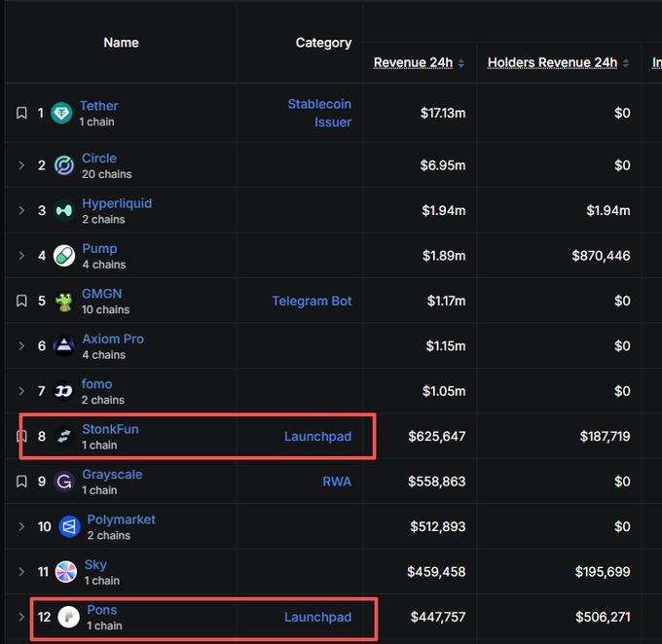The image size is (662, 644).
Task: Click the fomo logo icon
Action: [x=63, y=391]
